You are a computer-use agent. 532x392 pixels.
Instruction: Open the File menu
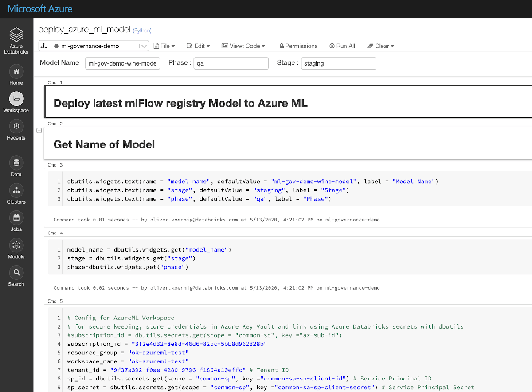click(164, 46)
